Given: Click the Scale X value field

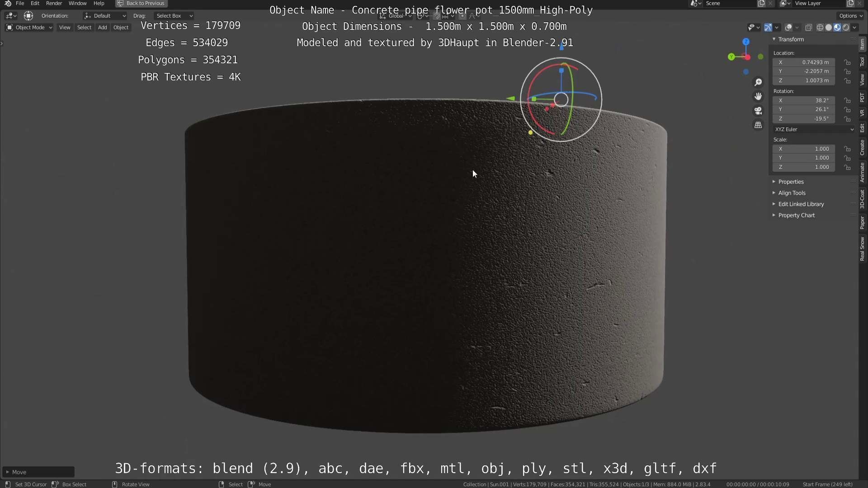Looking at the screenshot, I should pos(804,149).
